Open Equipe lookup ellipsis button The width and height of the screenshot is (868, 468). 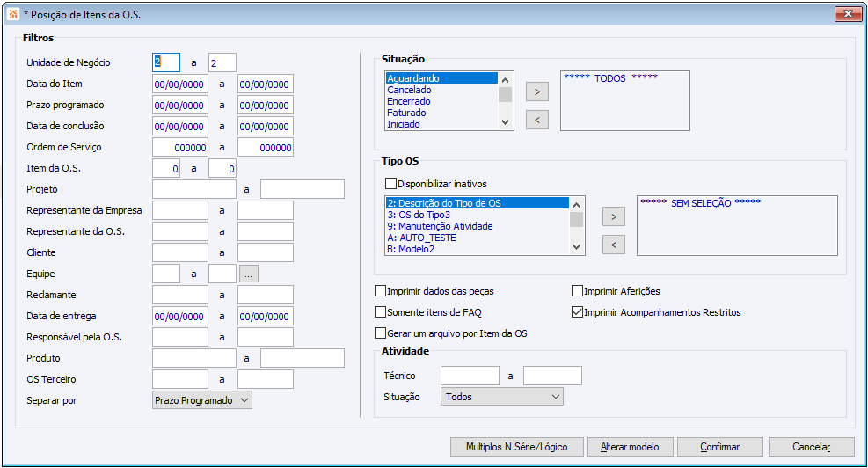tap(250, 274)
